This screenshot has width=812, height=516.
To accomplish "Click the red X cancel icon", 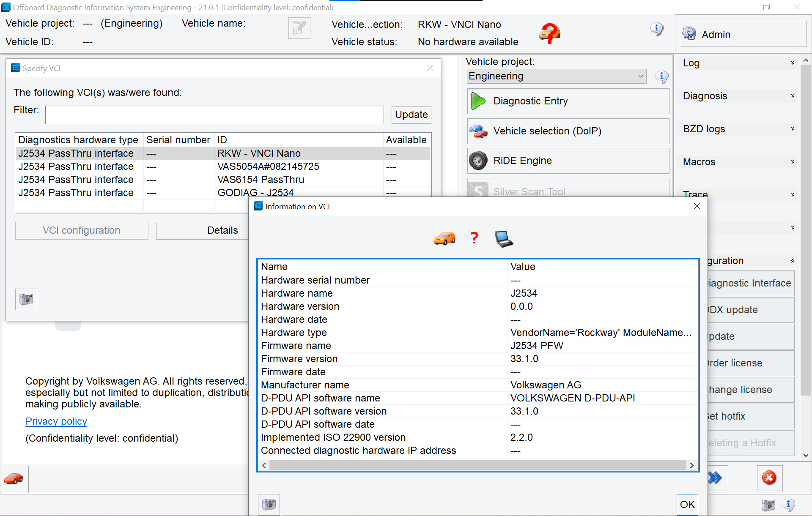I will pyautogui.click(x=769, y=478).
